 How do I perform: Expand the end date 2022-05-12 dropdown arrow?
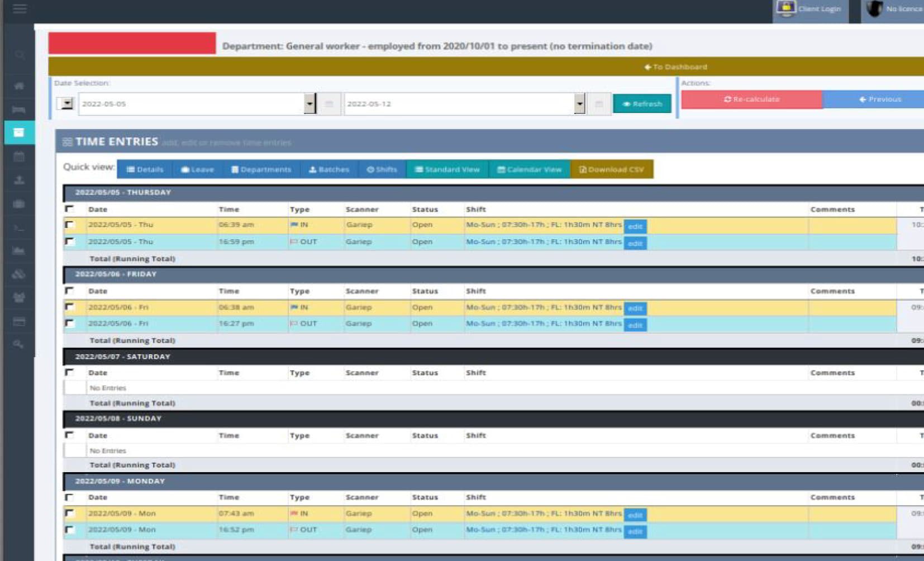coord(579,103)
